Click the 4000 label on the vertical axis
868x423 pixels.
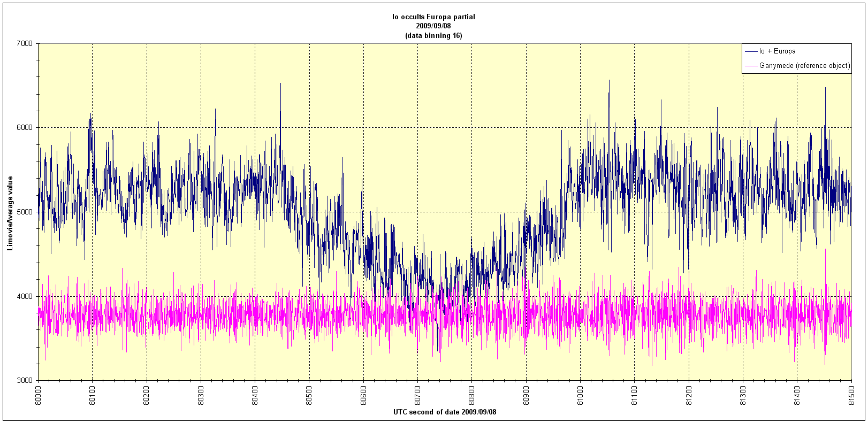25,296
